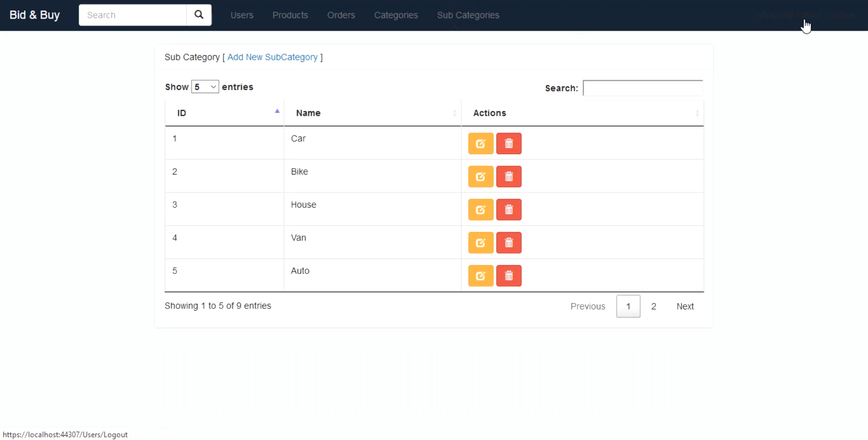Go to page 2 of results
The image size is (868, 440).
click(653, 307)
